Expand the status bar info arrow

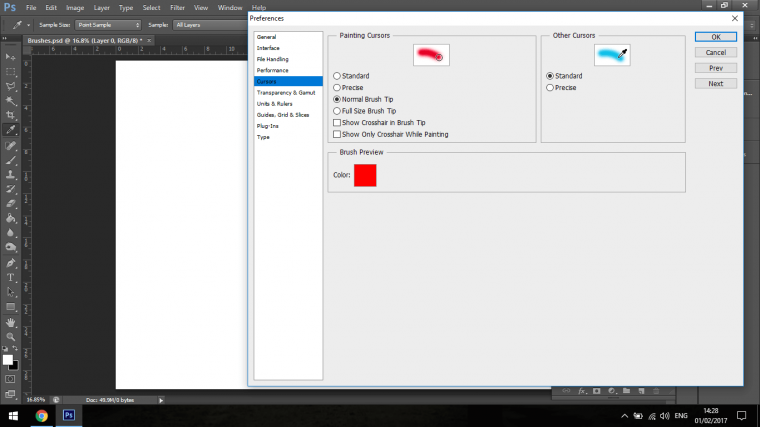161,400
